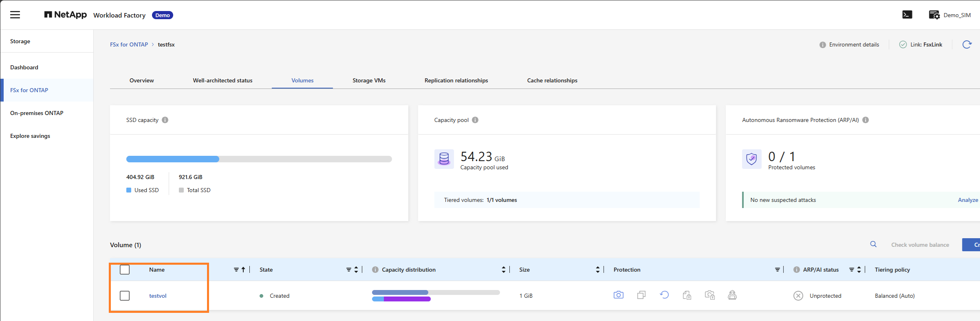Open the hamburger navigation menu
The image size is (980, 321).
pyautogui.click(x=15, y=15)
